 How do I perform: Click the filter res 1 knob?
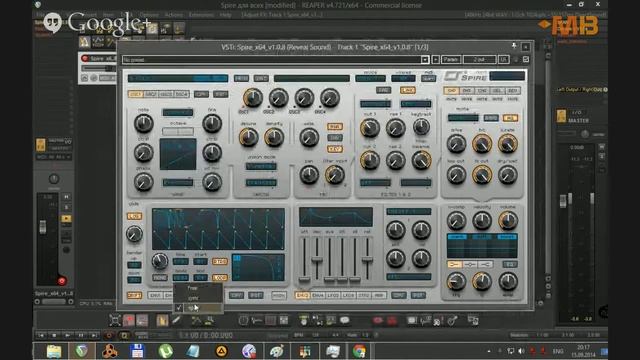click(x=395, y=128)
